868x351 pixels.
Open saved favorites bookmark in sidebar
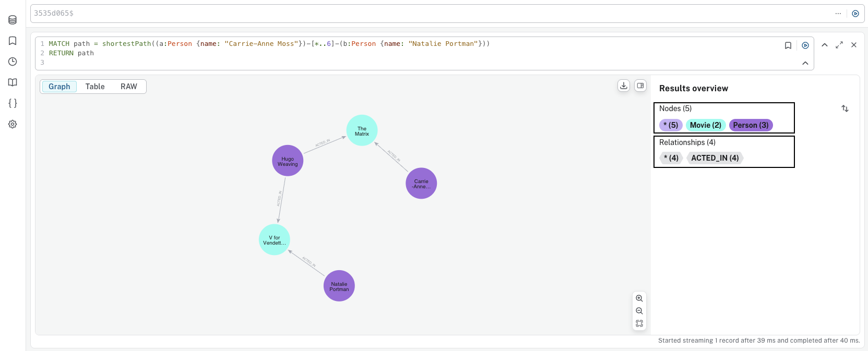pos(13,41)
